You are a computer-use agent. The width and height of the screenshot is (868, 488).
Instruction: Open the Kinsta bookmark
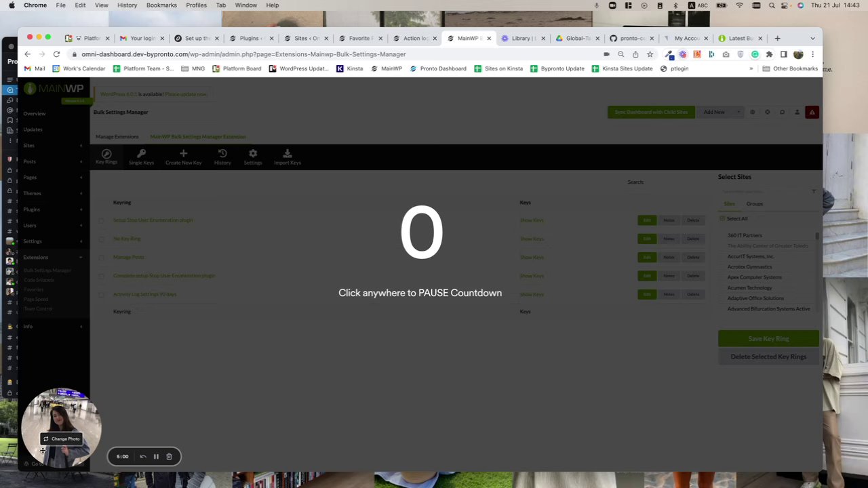tap(349, 68)
